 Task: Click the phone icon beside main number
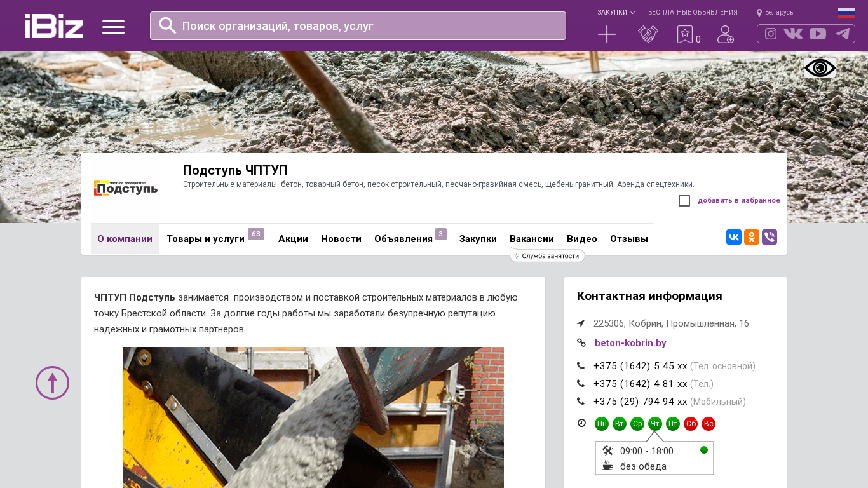pos(581,365)
